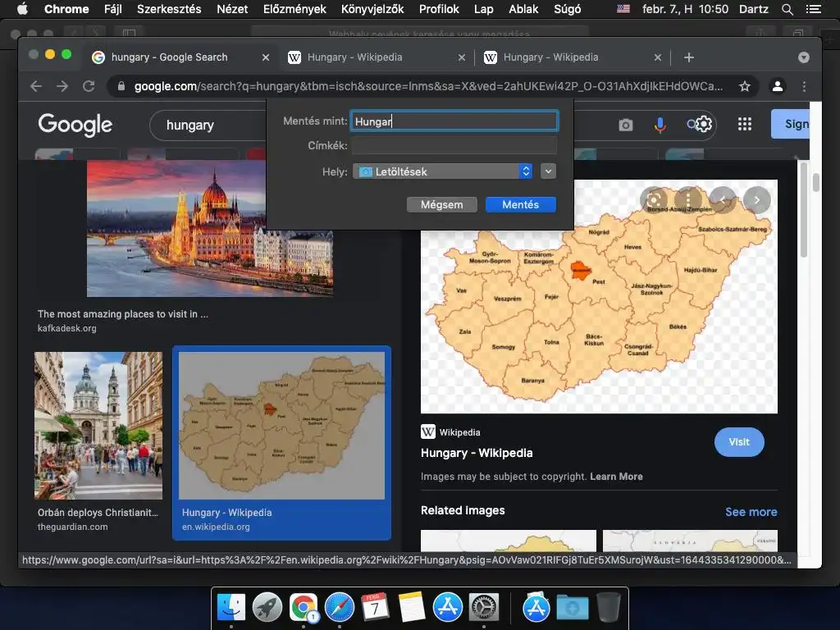
Task: Start voice search microphone icon
Action: 660,125
